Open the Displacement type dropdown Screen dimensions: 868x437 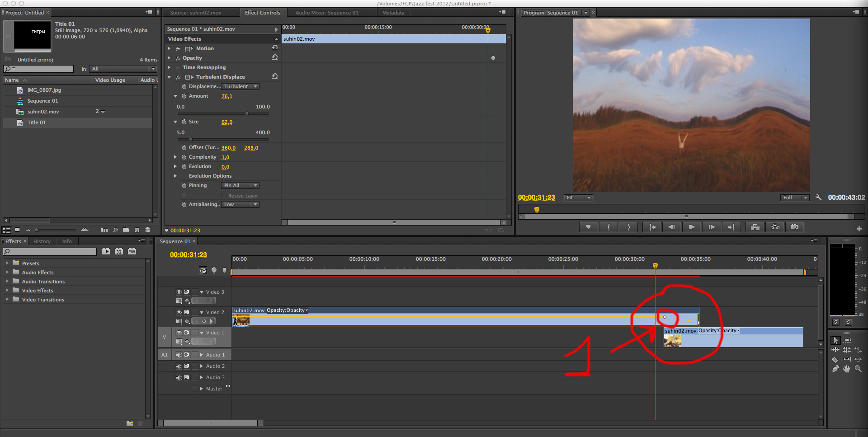(x=241, y=86)
